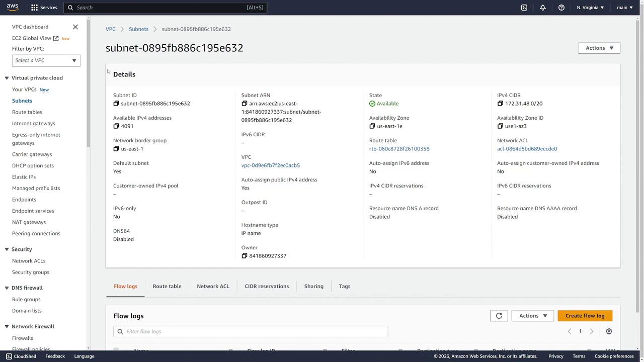
Task: Open Route tables in sidebar
Action: (27, 112)
